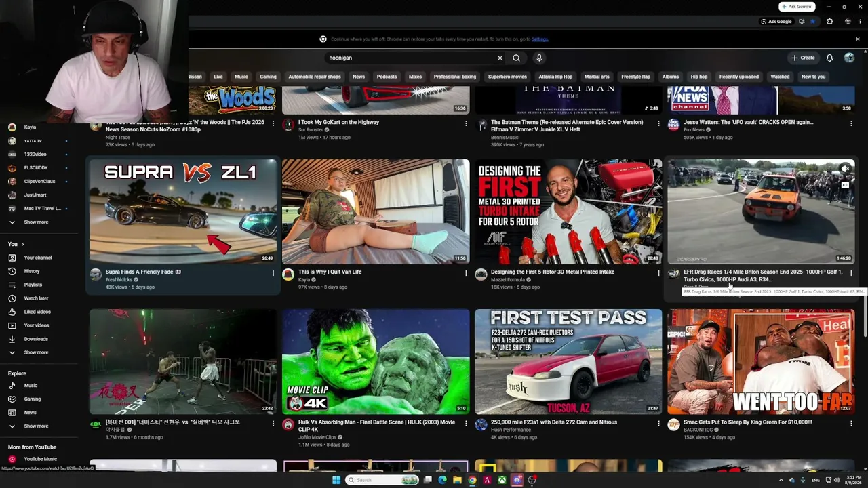Filter feed by Superhero movies

[x=507, y=77]
